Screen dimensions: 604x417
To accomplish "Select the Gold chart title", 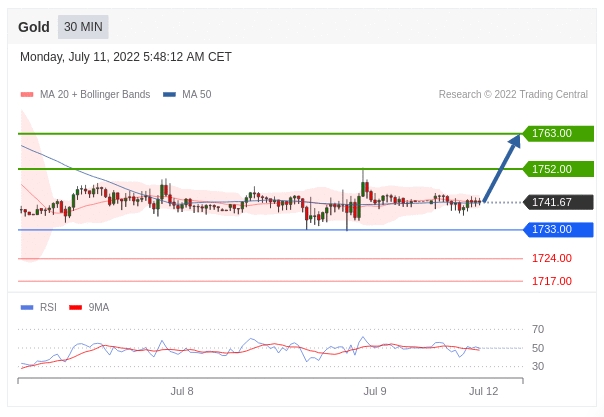I will click(x=34, y=27).
